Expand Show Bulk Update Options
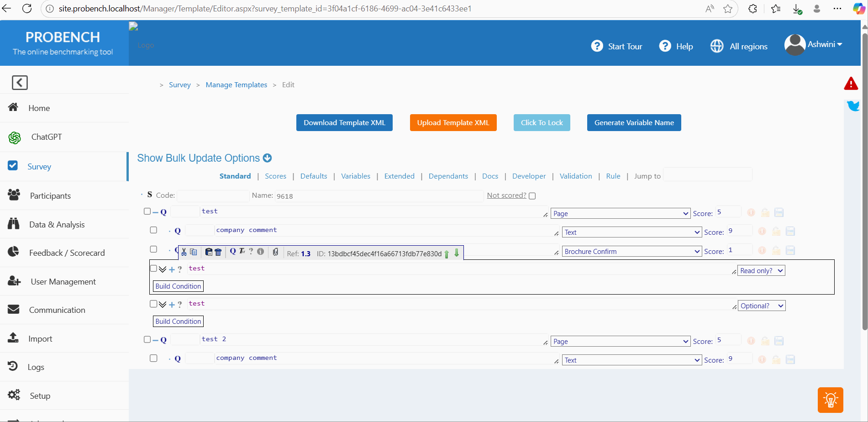Viewport: 868px width, 422px height. (x=205, y=158)
